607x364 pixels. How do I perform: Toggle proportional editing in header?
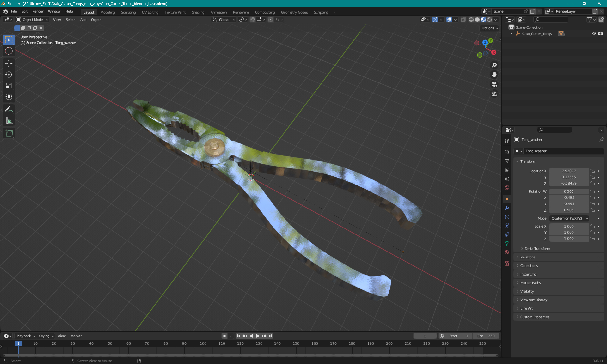pyautogui.click(x=271, y=20)
